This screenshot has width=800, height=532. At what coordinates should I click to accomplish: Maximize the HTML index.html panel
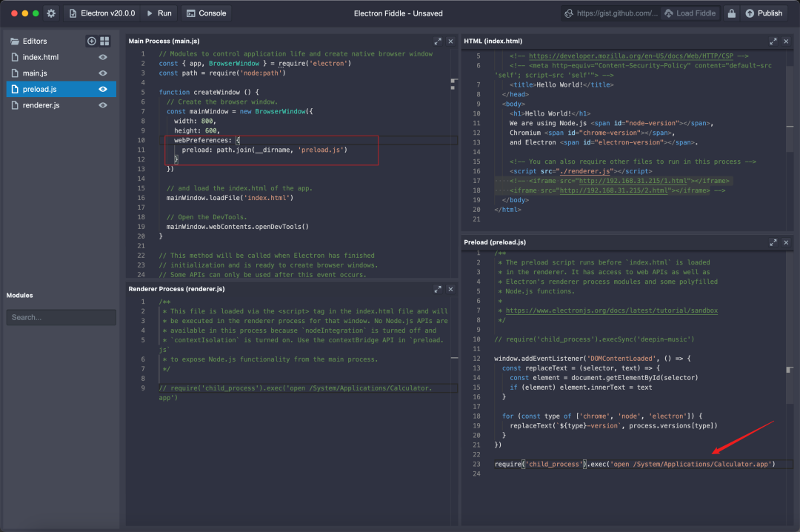[773, 41]
